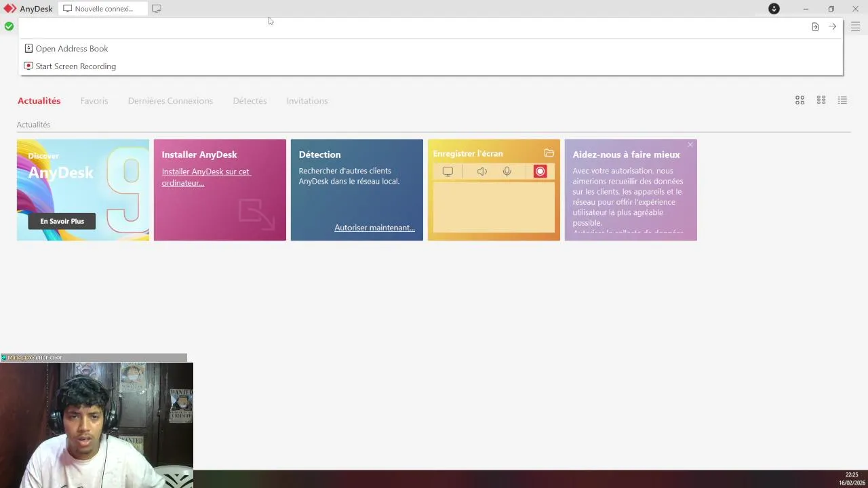
Task: Switch to Détectés tab
Action: tap(250, 101)
